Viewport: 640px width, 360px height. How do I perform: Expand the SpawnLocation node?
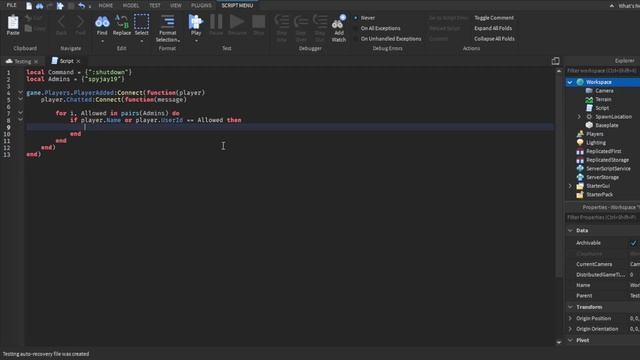(x=579, y=117)
